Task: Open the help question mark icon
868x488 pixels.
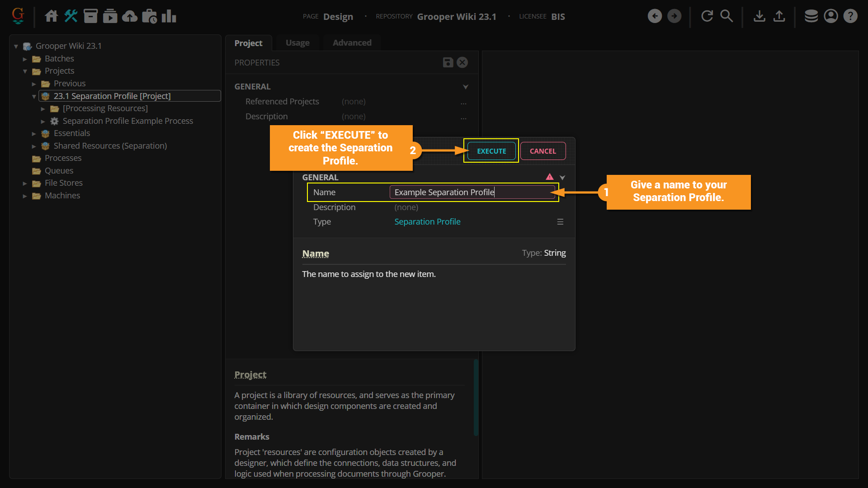Action: click(x=850, y=16)
